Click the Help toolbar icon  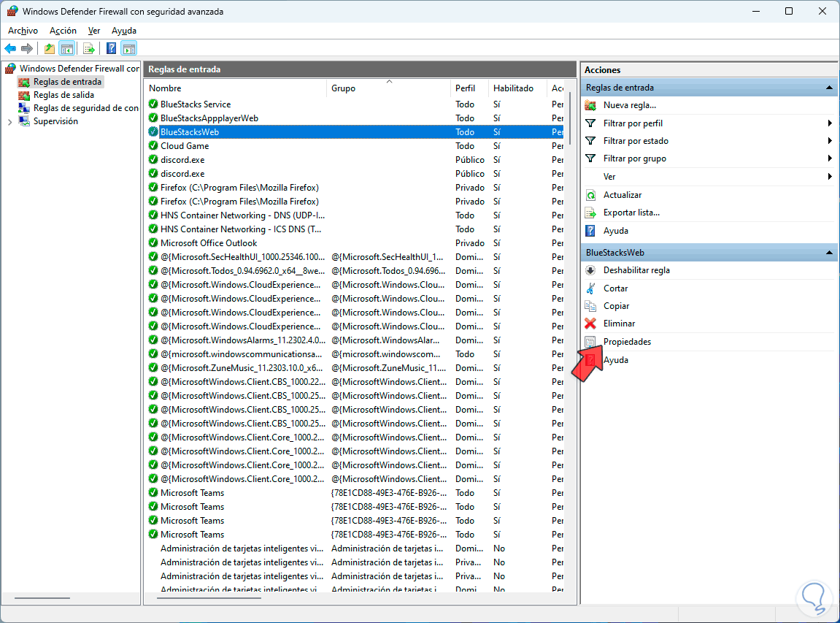(112, 49)
